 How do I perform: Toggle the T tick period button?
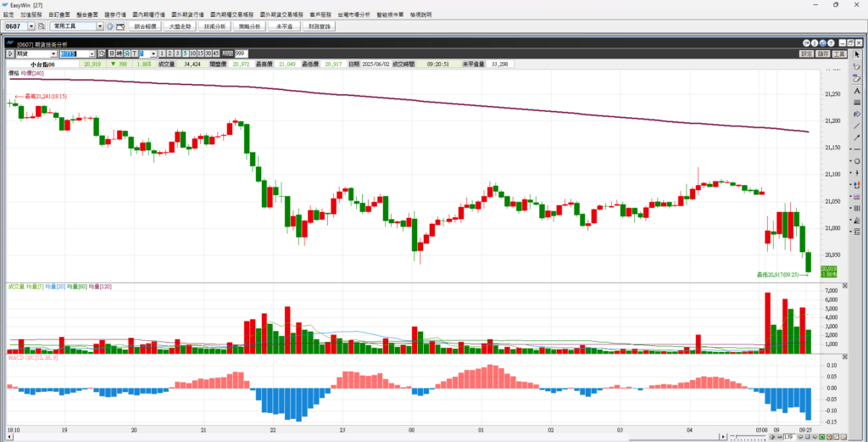point(135,53)
